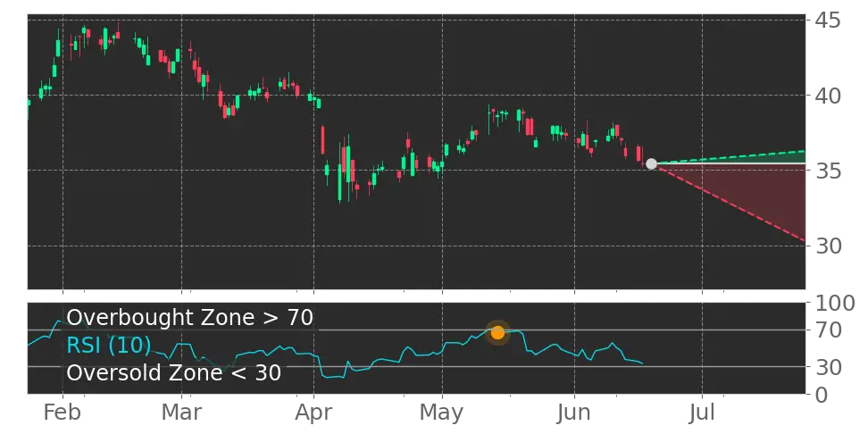The image size is (868, 434).
Task: Click the orange RSI signal marker
Action: (x=497, y=333)
